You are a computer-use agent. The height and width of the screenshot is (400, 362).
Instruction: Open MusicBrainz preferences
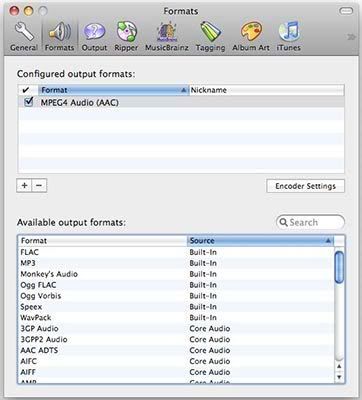coord(167,36)
